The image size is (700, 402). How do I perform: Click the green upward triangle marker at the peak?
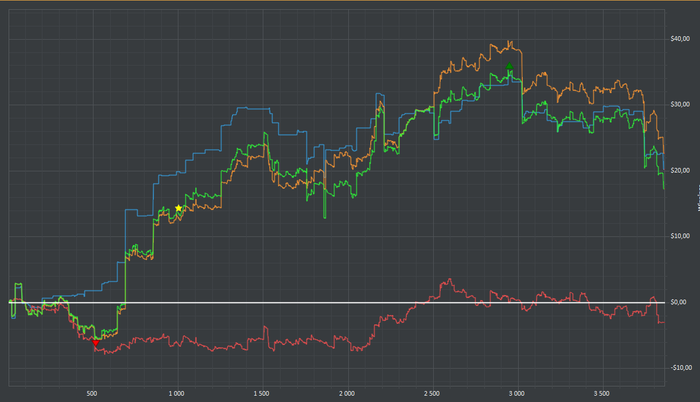[509, 66]
